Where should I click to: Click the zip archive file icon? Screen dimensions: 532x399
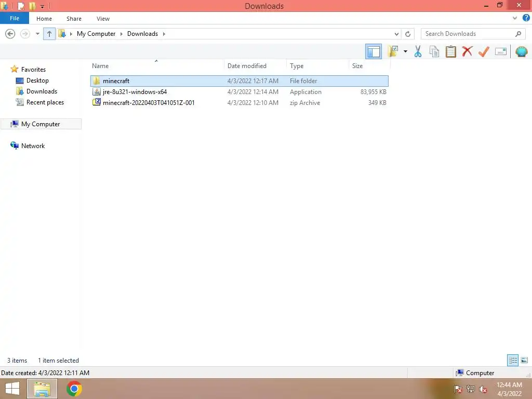[97, 102]
